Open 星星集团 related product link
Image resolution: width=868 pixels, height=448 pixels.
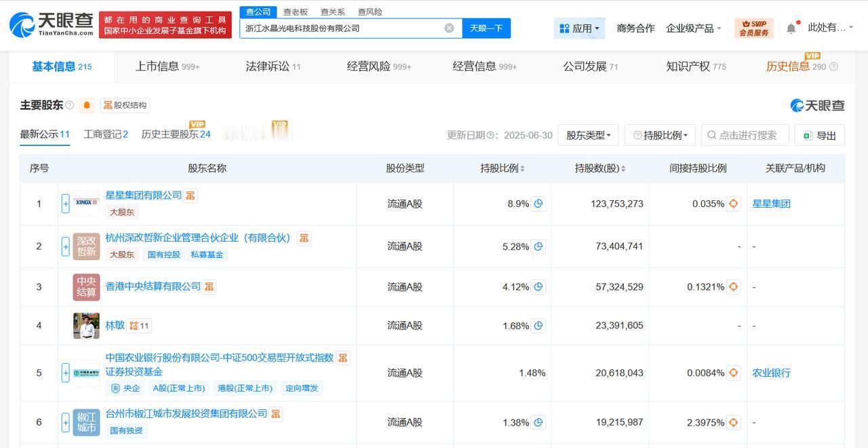pyautogui.click(x=772, y=204)
